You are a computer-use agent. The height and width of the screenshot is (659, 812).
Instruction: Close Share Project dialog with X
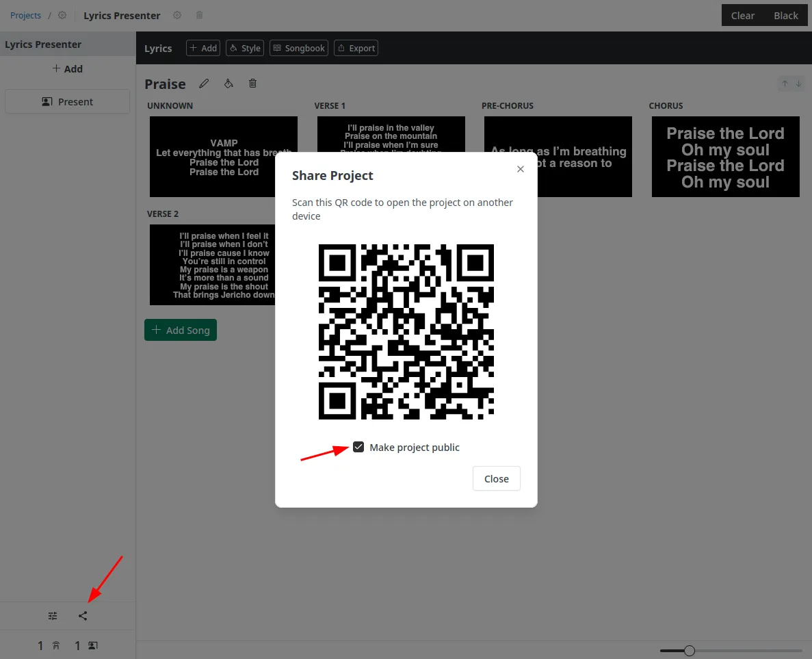[x=521, y=169]
